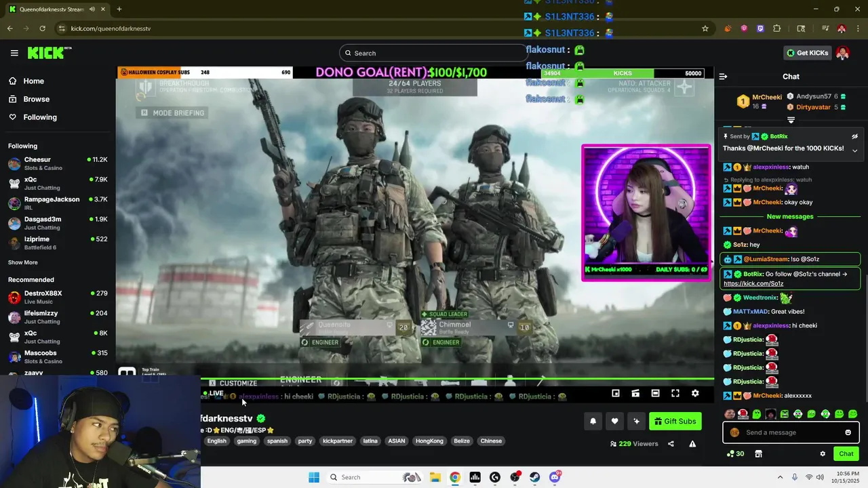Click the green Chat send button
The image size is (868, 488).
click(x=846, y=453)
